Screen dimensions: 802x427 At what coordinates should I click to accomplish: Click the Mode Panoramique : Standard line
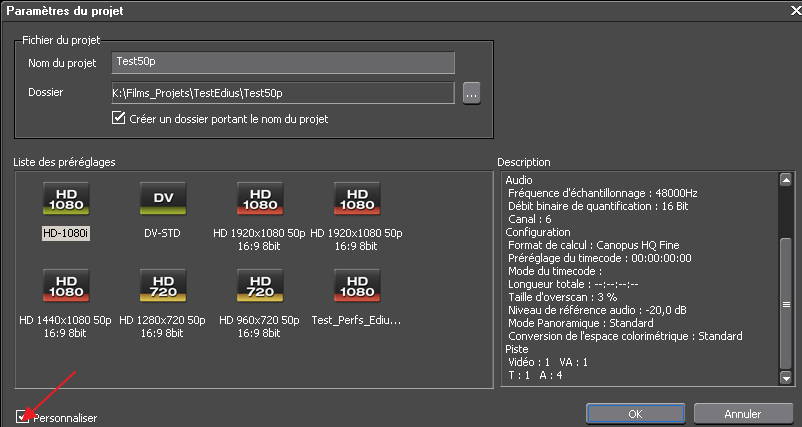tap(581, 323)
